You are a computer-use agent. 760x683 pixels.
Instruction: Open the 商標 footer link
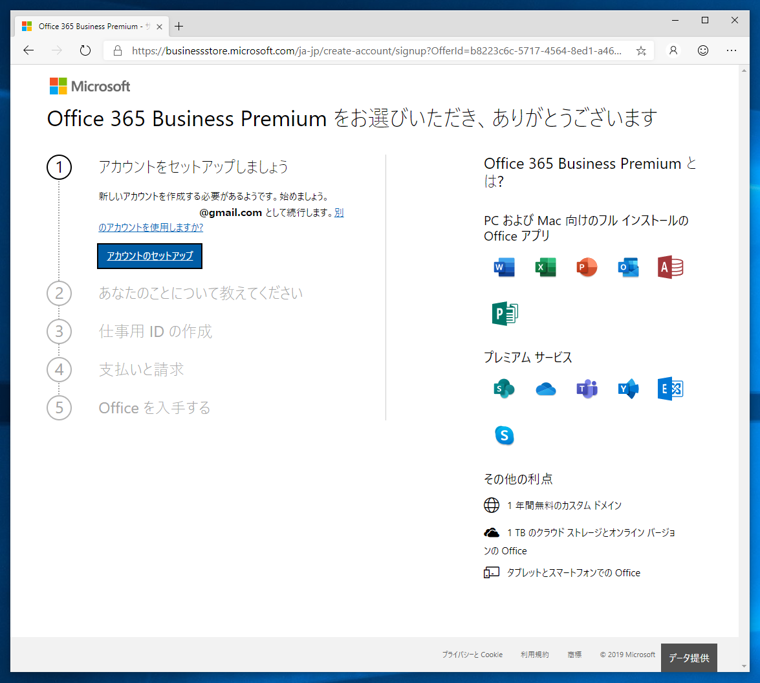574,654
